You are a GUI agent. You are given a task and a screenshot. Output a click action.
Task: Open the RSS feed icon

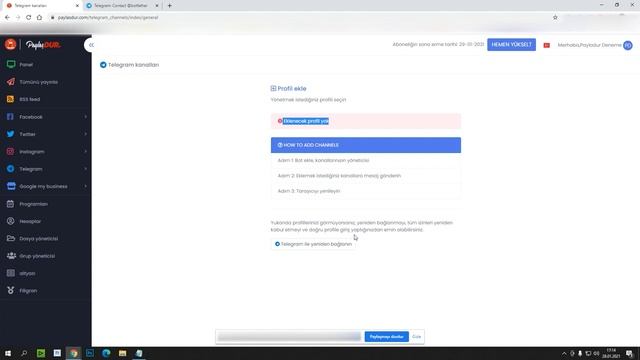click(11, 99)
